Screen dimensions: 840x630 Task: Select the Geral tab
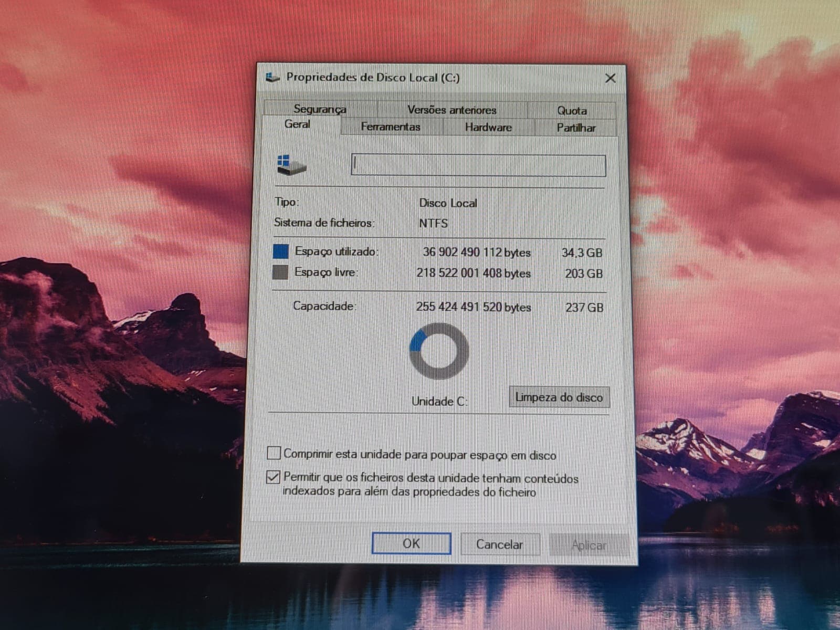[297, 124]
